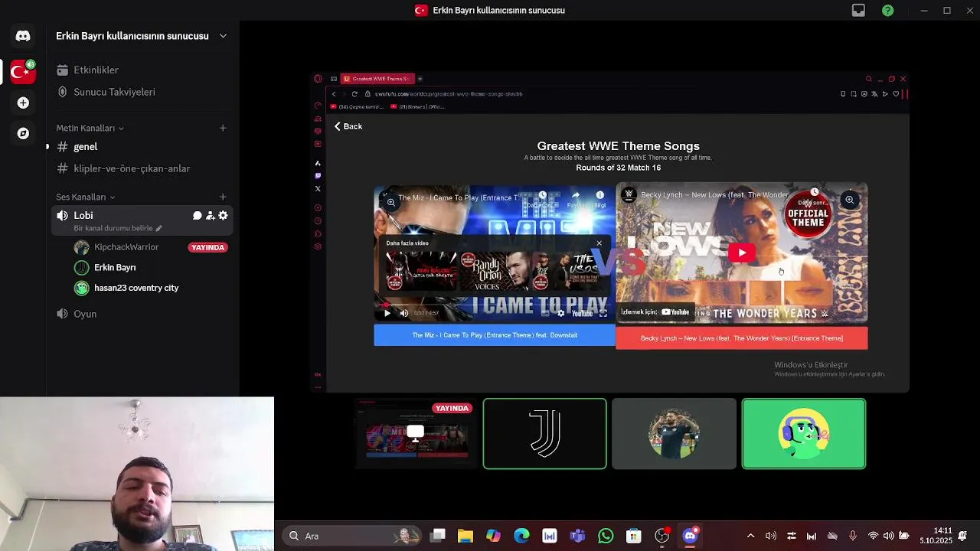Select user hasan23 coventry city

tap(136, 288)
